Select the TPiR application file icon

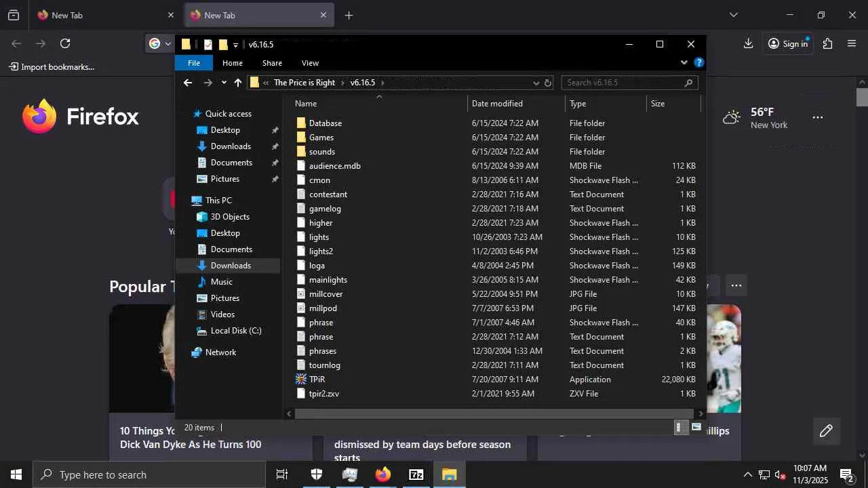coord(301,380)
